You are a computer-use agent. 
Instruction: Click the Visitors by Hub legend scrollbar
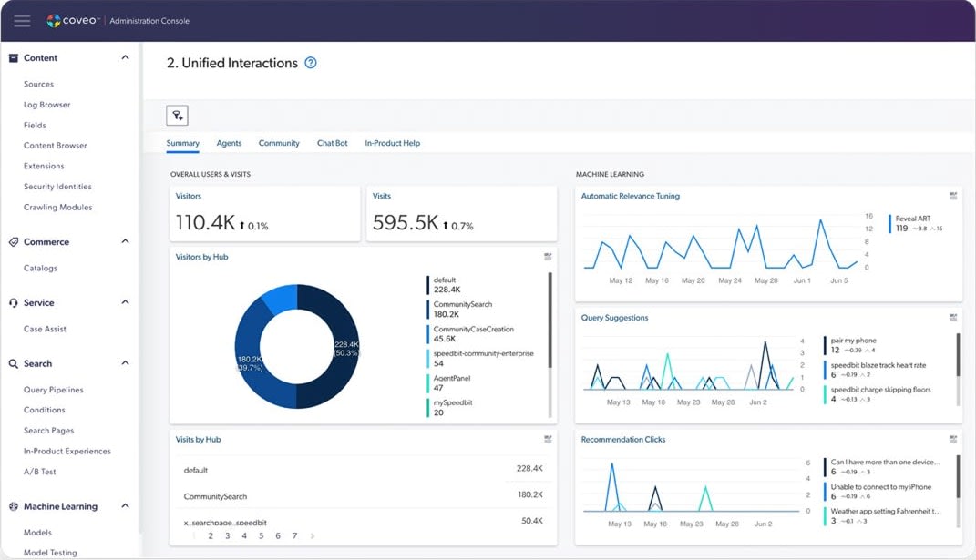(x=550, y=321)
